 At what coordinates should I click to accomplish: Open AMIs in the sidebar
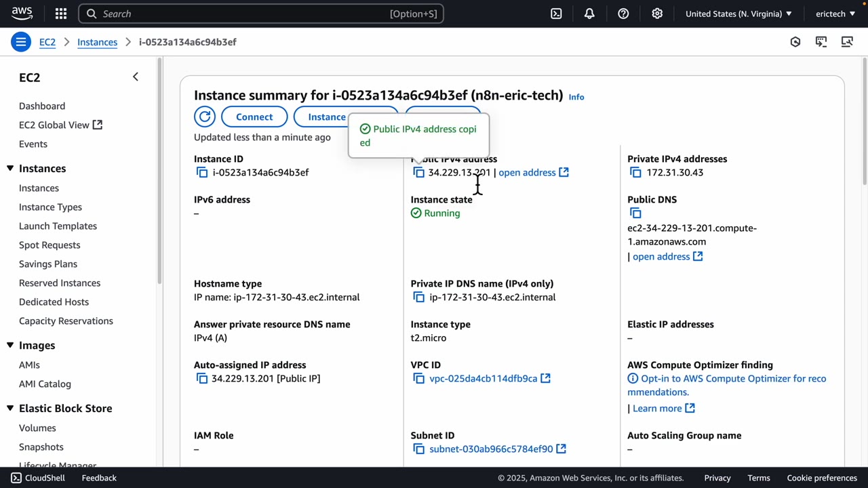click(x=29, y=365)
